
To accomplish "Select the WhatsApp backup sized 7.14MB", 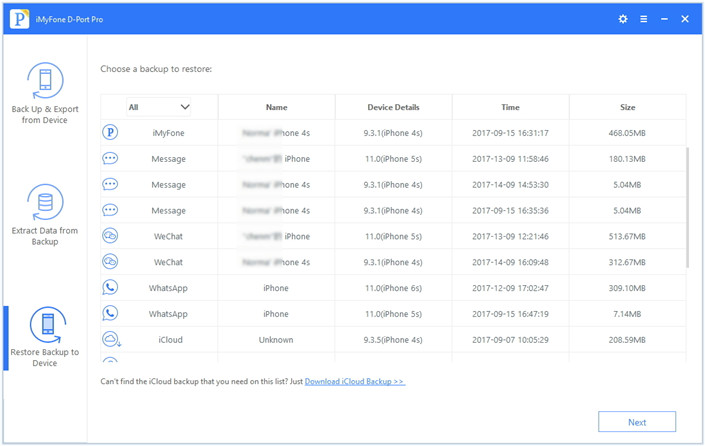I will point(393,314).
